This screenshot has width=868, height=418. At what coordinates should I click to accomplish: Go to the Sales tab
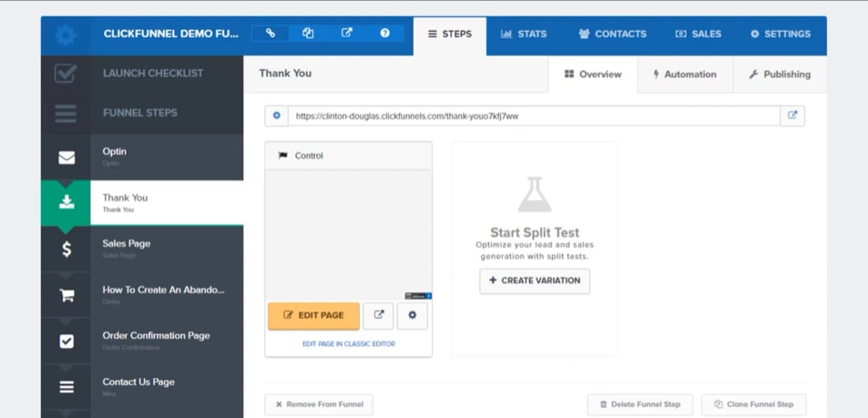tap(698, 35)
